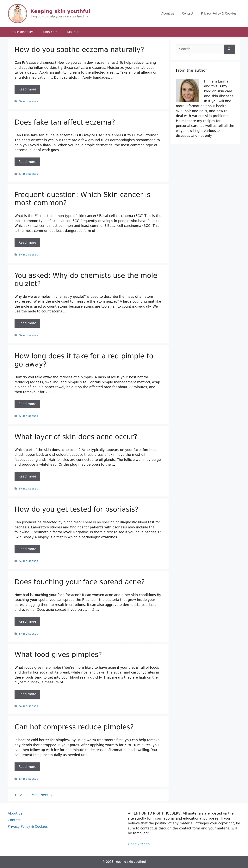Viewport: 248px width, 868px height.
Task: Open the Makeup menu tab
Action: click(x=73, y=32)
